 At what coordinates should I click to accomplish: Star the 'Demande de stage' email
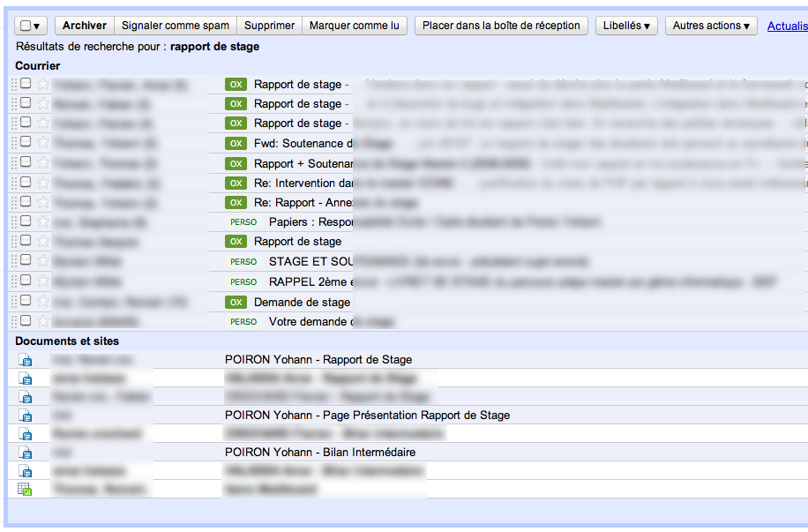42,302
